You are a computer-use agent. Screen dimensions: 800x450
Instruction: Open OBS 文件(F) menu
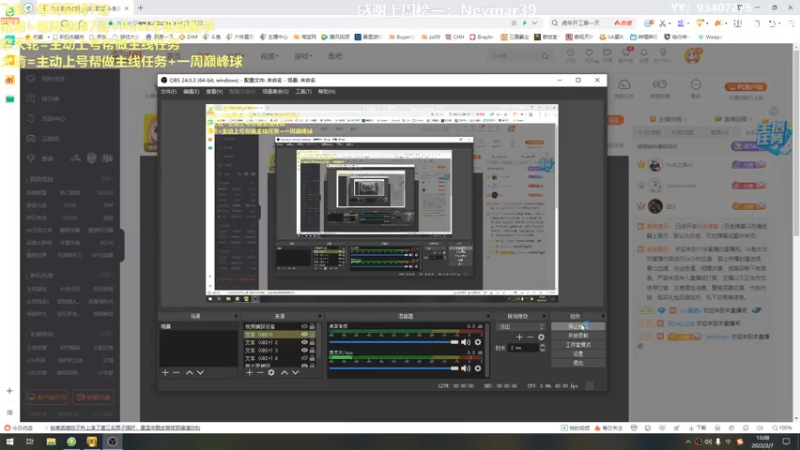pyautogui.click(x=168, y=92)
